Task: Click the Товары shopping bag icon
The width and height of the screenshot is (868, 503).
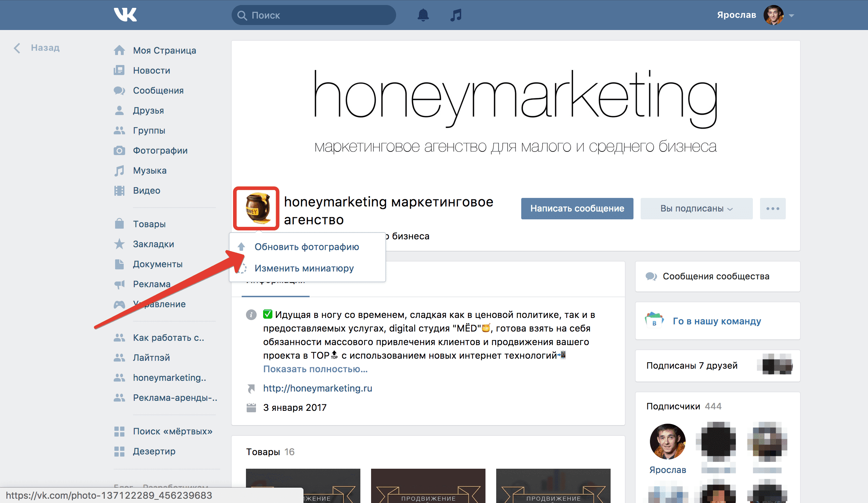Action: tap(119, 224)
